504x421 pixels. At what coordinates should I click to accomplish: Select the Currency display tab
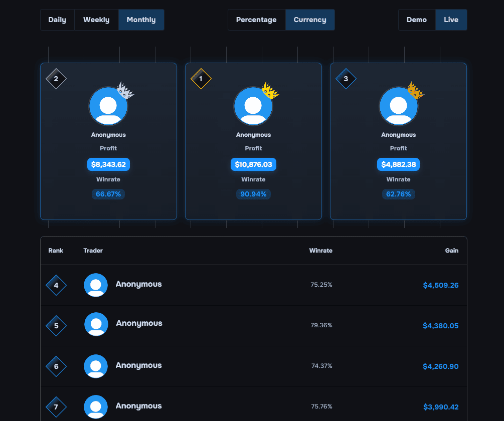coord(310,20)
